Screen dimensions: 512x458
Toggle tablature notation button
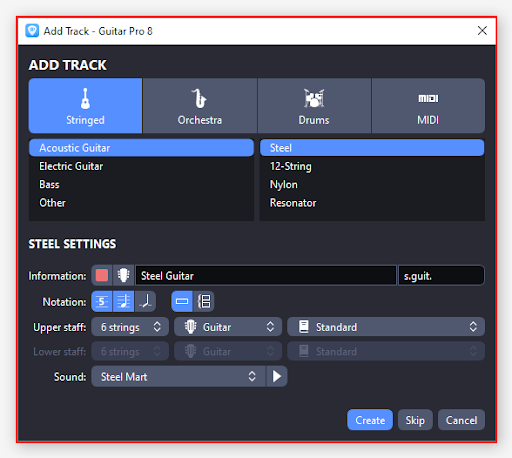tap(102, 302)
